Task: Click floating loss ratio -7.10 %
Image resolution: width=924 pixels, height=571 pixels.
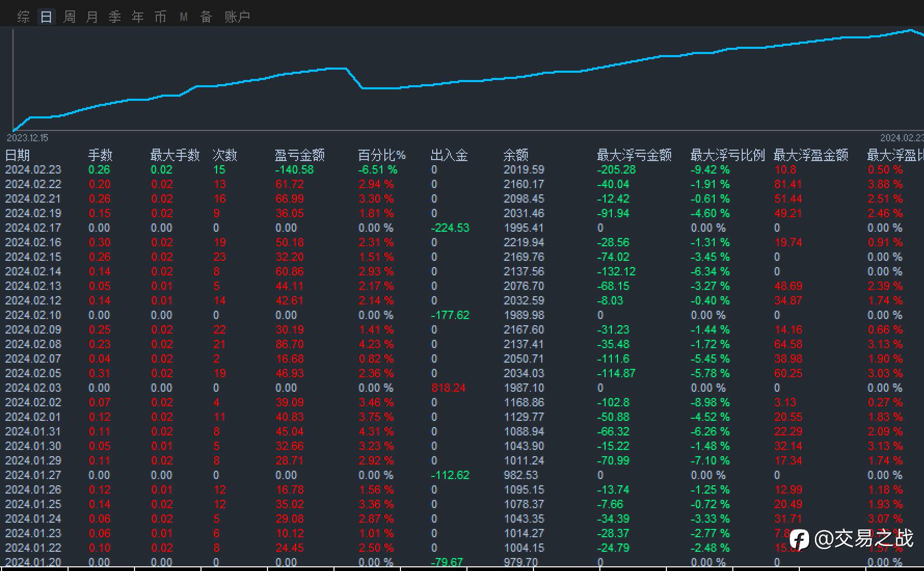Action: 710,461
